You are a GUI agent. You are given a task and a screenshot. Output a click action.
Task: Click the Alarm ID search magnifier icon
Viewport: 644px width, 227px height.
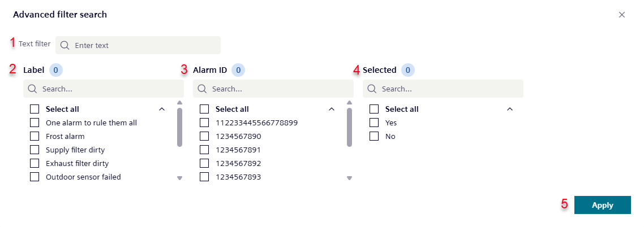pyautogui.click(x=202, y=89)
